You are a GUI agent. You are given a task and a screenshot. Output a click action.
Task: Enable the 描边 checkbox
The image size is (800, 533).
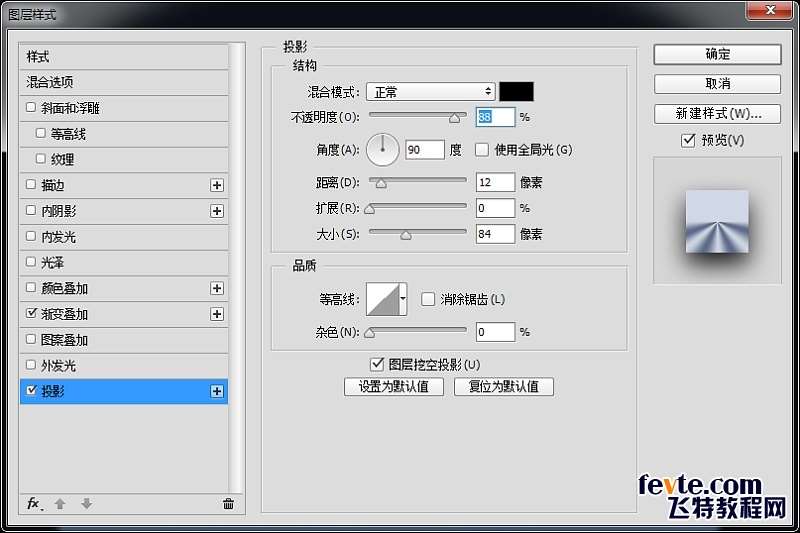31,185
